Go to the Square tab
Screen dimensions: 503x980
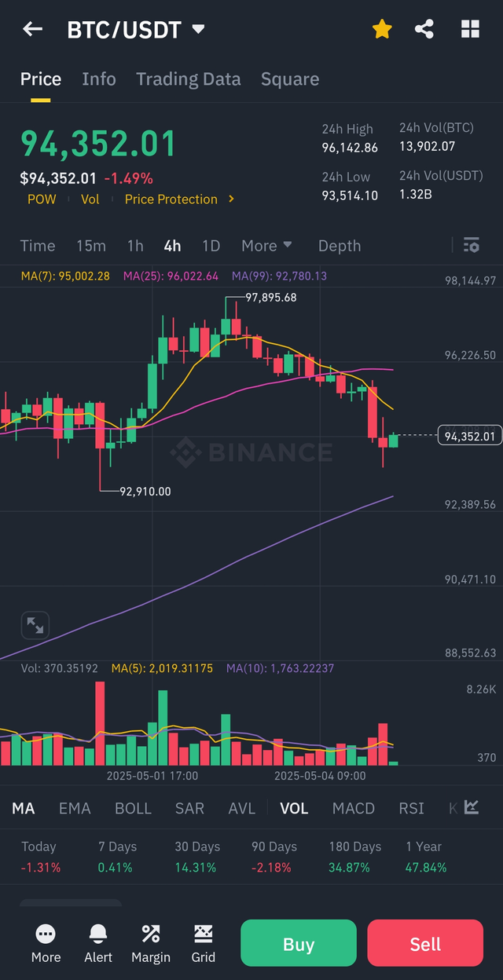[x=290, y=79]
